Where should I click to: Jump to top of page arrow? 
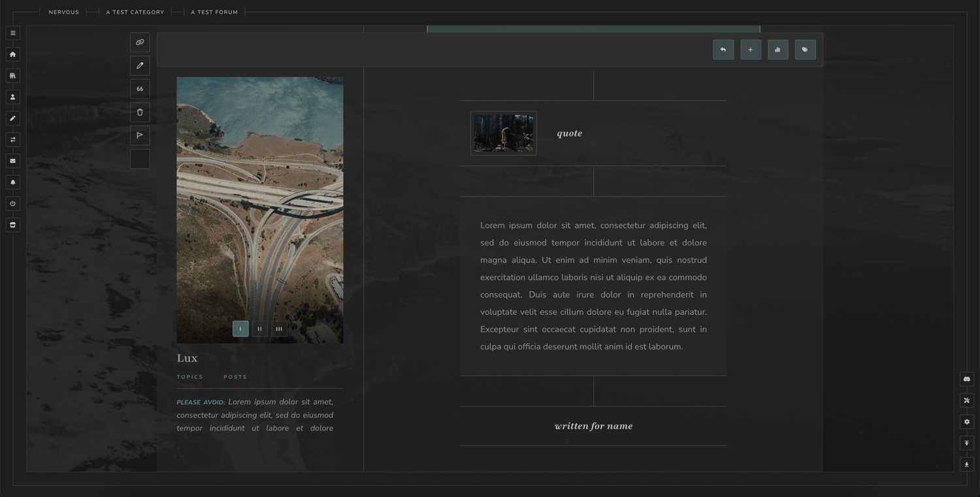[x=967, y=443]
